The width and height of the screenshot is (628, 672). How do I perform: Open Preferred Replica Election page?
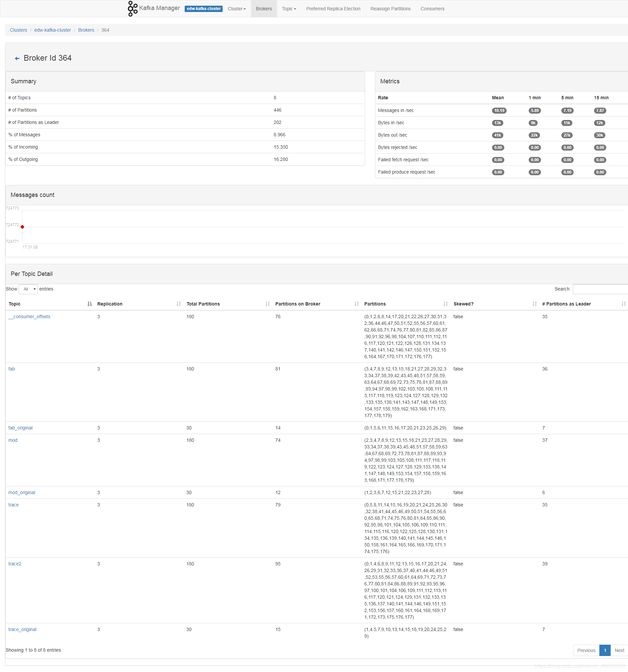(333, 9)
